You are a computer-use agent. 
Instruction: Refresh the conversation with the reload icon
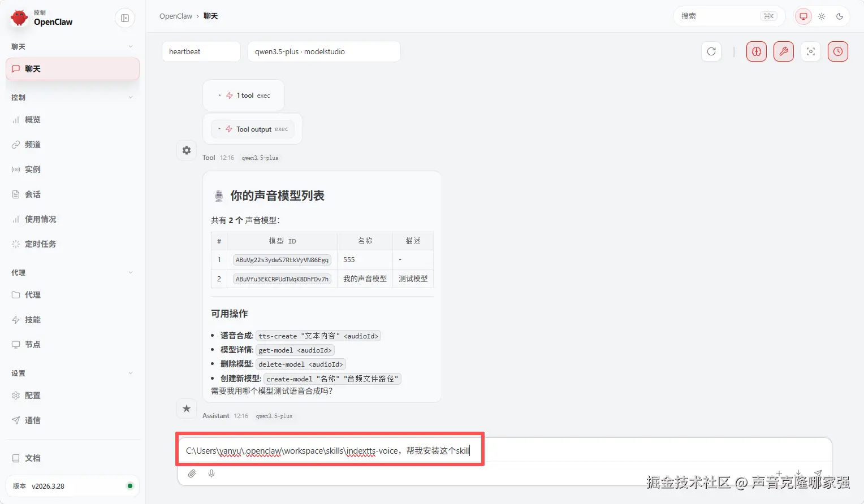[711, 51]
